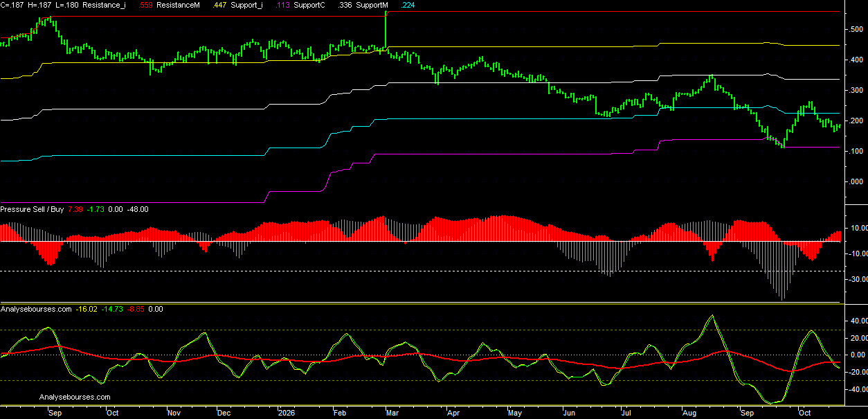Click the "May" month label
Image resolution: width=868 pixels, height=419 pixels.
(516, 412)
